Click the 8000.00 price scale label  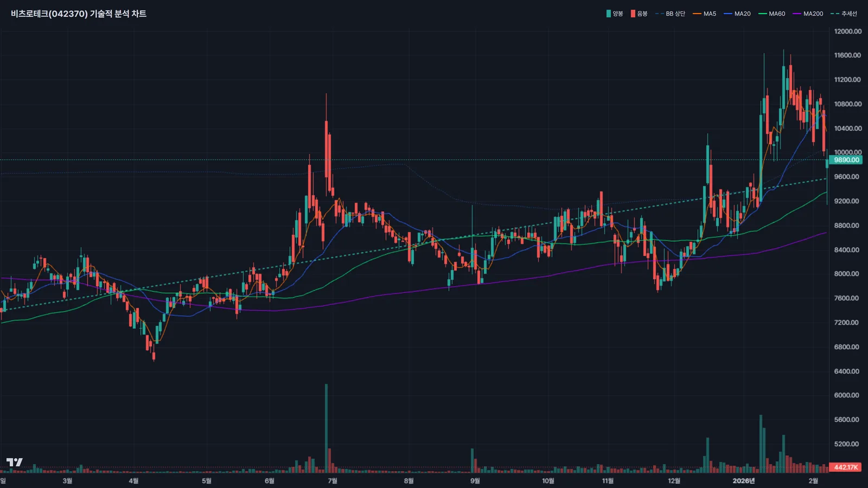[846, 274]
